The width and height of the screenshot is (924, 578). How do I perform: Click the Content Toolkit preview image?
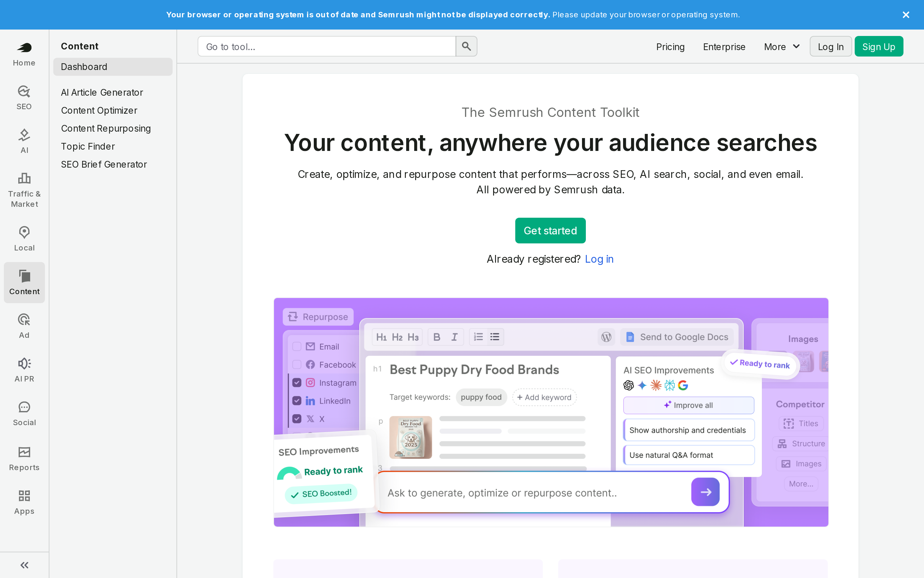[551, 412]
